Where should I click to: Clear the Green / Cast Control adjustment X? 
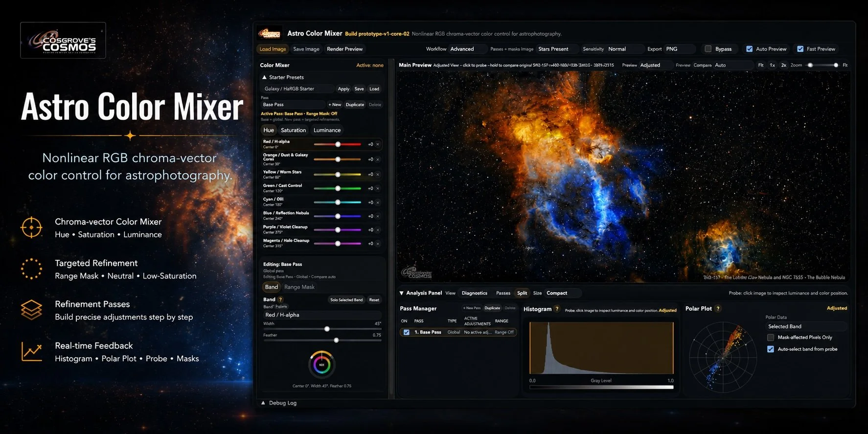378,188
